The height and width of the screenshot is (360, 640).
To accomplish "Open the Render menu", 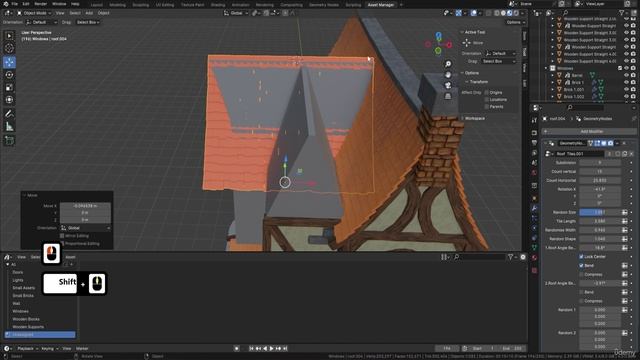I will (x=40, y=4).
